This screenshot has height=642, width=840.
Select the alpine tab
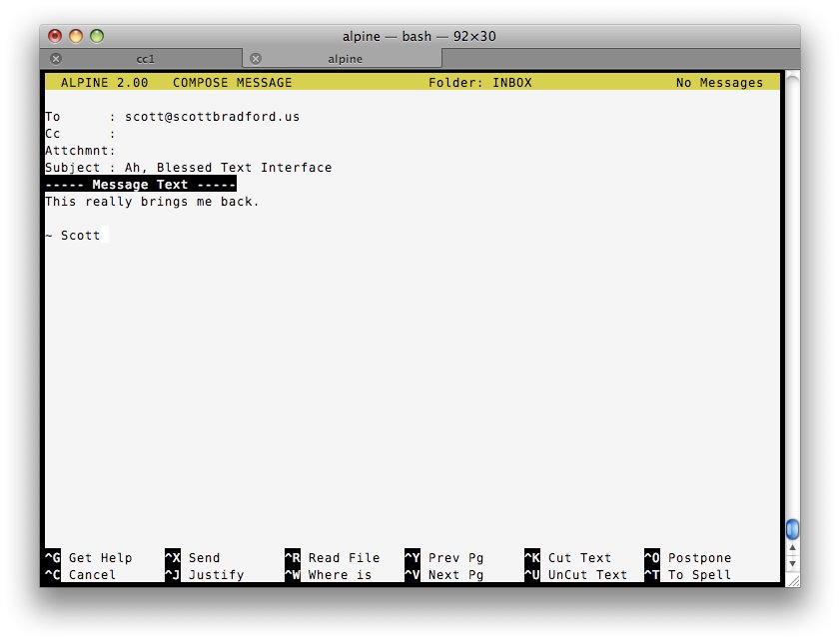345,59
